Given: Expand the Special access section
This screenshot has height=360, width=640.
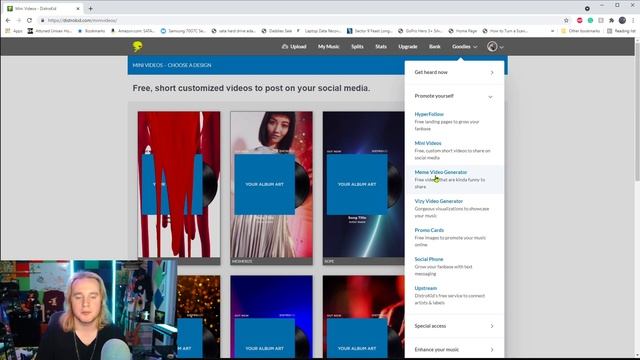Looking at the screenshot, I should (454, 326).
